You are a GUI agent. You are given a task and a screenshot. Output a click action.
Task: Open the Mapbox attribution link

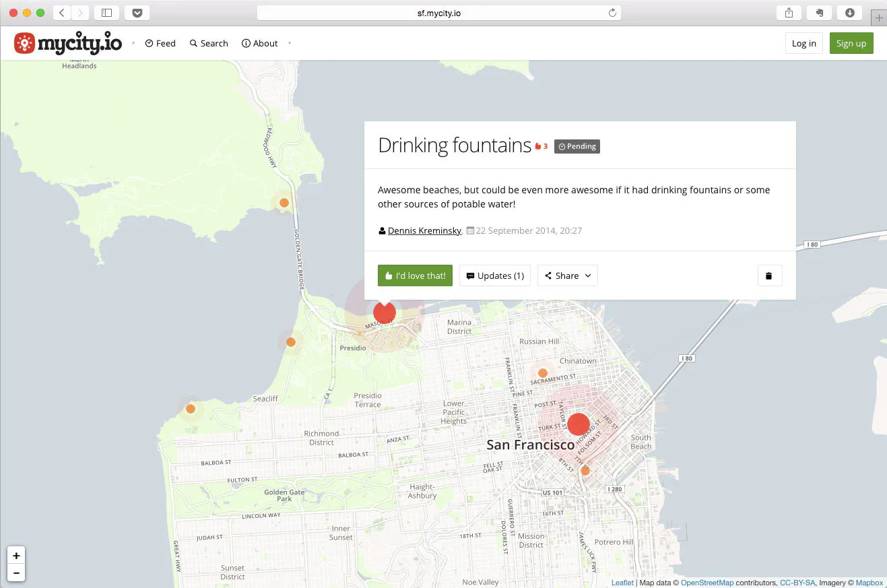coord(869,583)
